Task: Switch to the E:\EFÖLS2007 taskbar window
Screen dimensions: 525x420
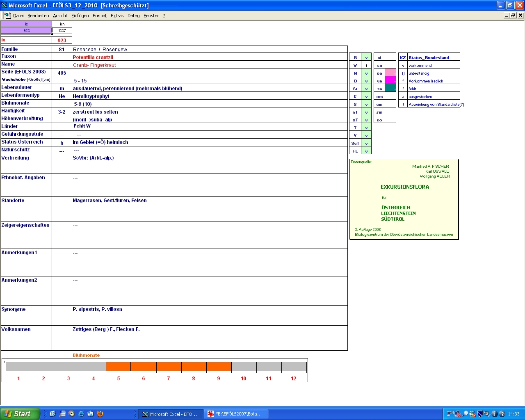Action: [236, 414]
